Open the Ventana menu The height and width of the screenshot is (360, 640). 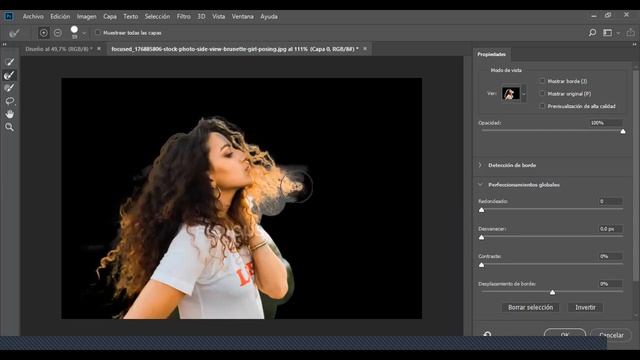[242, 16]
